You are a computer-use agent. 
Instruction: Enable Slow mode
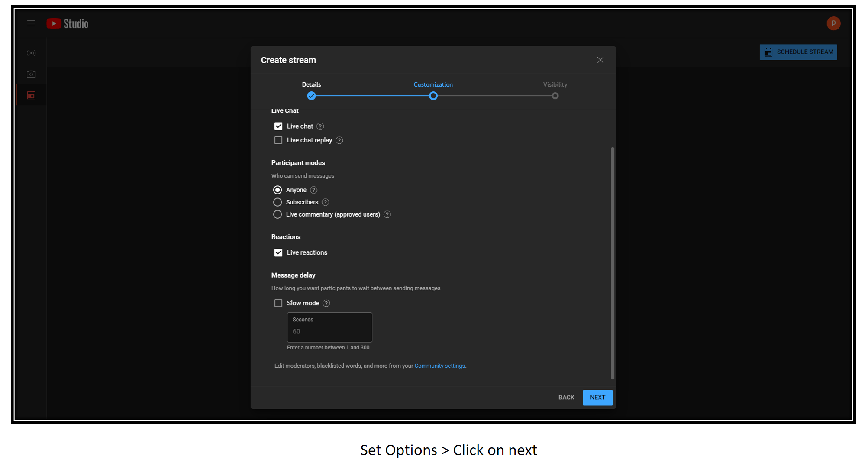[278, 303]
